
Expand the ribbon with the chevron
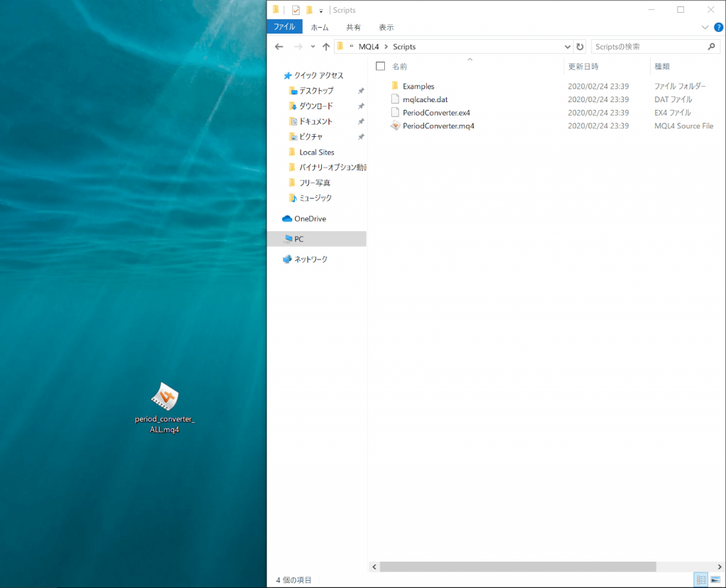pyautogui.click(x=705, y=28)
